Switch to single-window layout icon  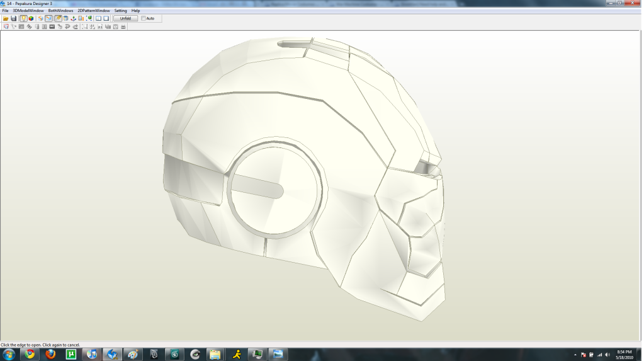pyautogui.click(x=106, y=18)
